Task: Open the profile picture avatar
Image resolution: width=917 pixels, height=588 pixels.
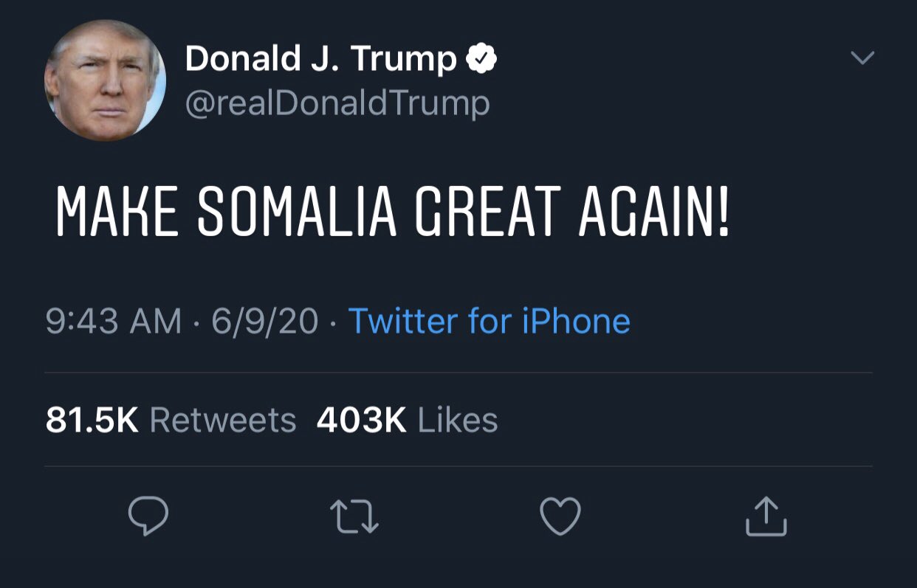Action: tap(105, 80)
